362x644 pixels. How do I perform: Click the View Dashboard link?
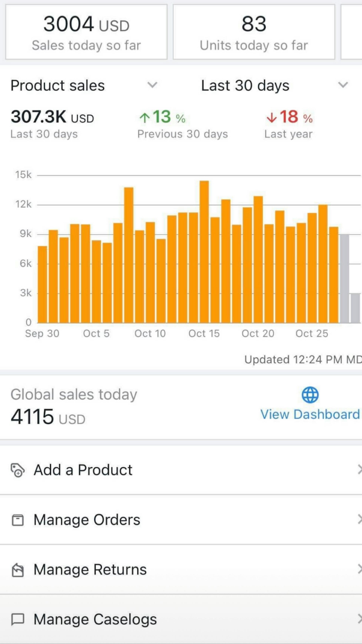click(310, 414)
